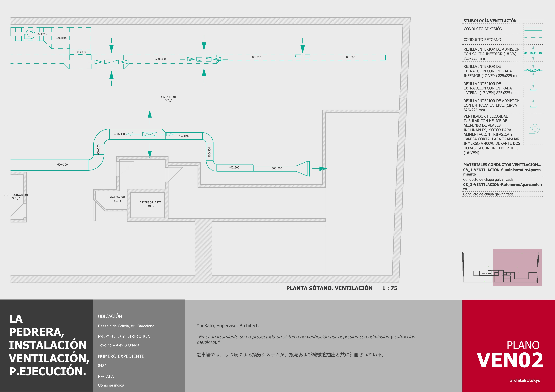Click the conical outlet ending the 300x300 supply duct
555x392 pixels.
pyautogui.click(x=303, y=169)
